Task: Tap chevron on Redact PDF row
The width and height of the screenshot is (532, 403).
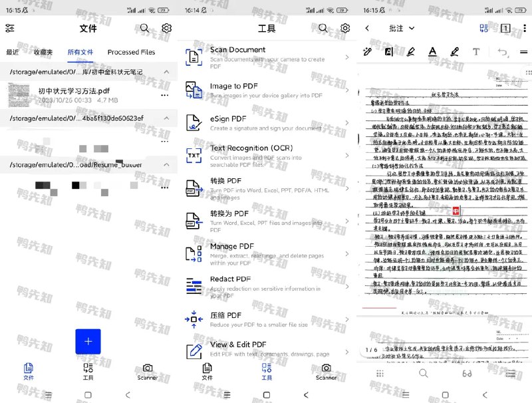Action: [x=346, y=287]
